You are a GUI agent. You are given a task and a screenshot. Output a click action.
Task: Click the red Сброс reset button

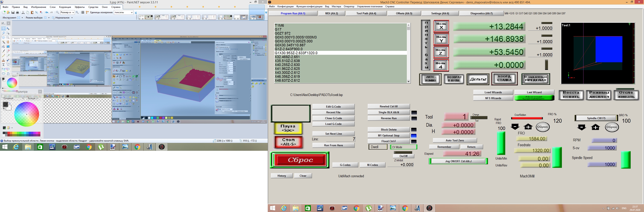[x=300, y=160]
